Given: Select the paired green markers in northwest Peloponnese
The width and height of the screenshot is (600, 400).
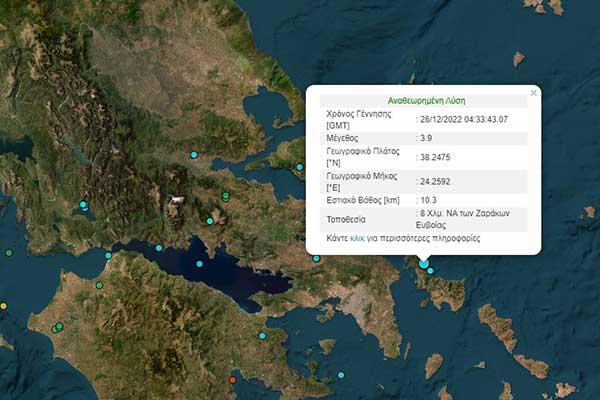Looking at the screenshot, I should tap(58, 327).
